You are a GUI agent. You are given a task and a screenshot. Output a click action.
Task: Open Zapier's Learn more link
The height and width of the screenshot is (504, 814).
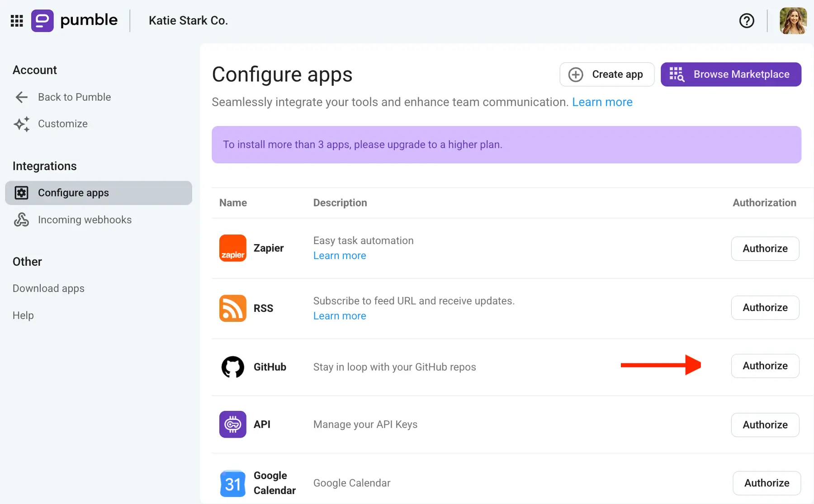[x=340, y=256]
